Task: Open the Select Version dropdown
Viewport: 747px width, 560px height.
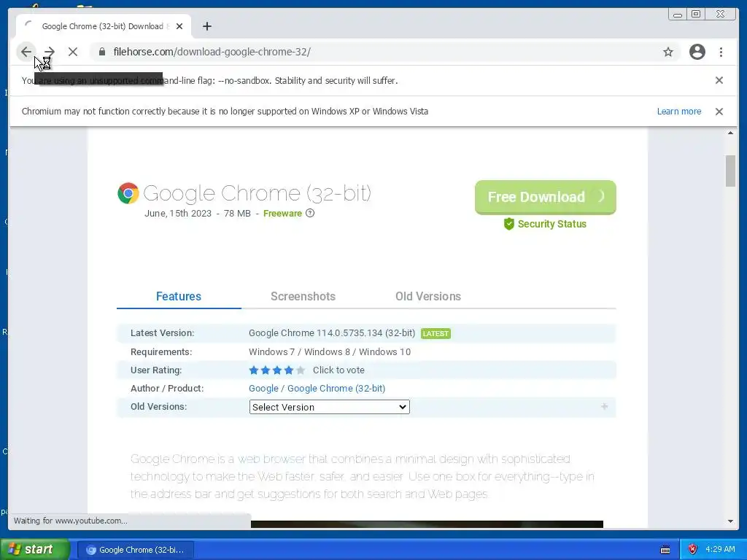Action: coord(329,407)
